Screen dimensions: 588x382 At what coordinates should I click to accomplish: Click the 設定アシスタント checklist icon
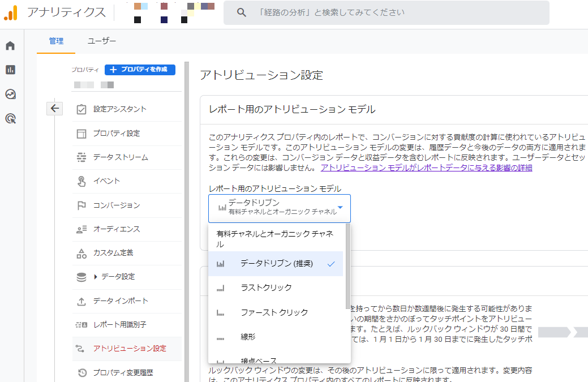point(81,109)
